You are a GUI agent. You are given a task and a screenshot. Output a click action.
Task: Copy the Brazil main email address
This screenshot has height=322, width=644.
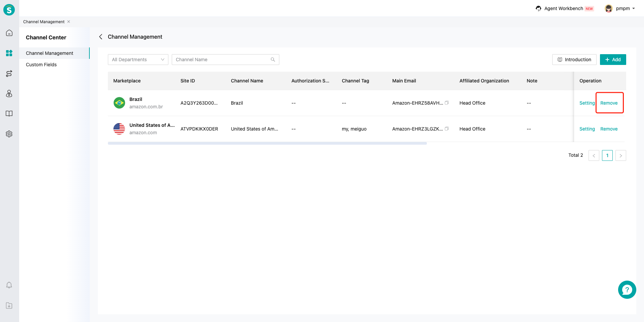point(447,103)
